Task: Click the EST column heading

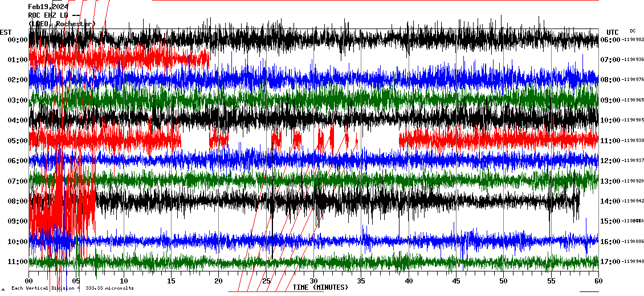Action: click(6, 32)
